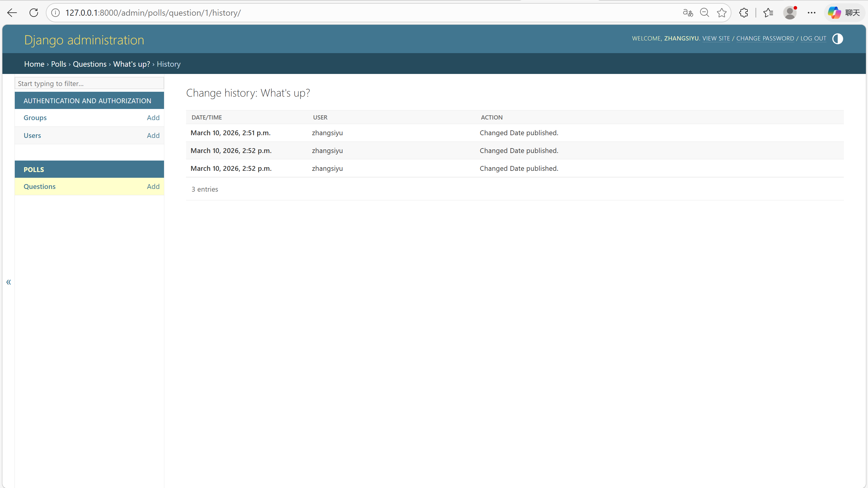868x488 pixels.
Task: Focus the sidebar filter text field
Action: pyautogui.click(x=89, y=83)
